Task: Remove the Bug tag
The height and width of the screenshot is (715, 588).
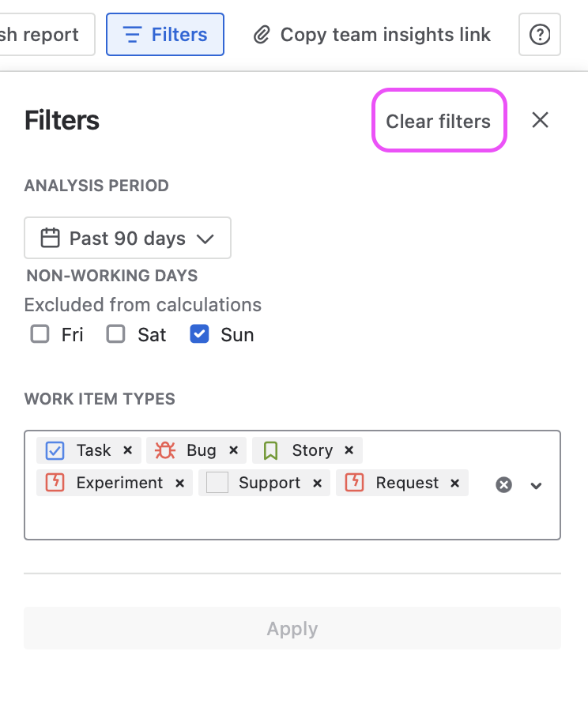Action: click(234, 450)
